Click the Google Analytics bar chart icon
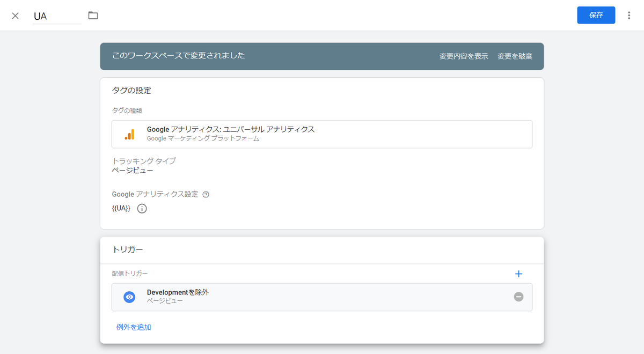The height and width of the screenshot is (354, 644). coord(129,134)
